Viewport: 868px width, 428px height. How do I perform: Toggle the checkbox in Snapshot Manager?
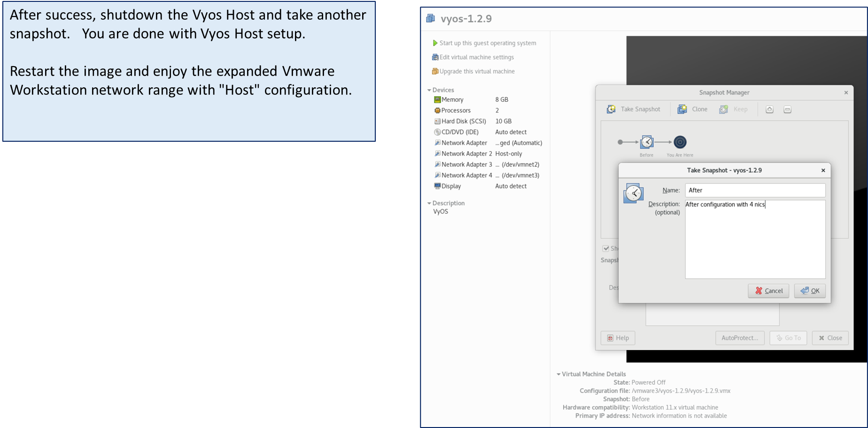coord(606,248)
